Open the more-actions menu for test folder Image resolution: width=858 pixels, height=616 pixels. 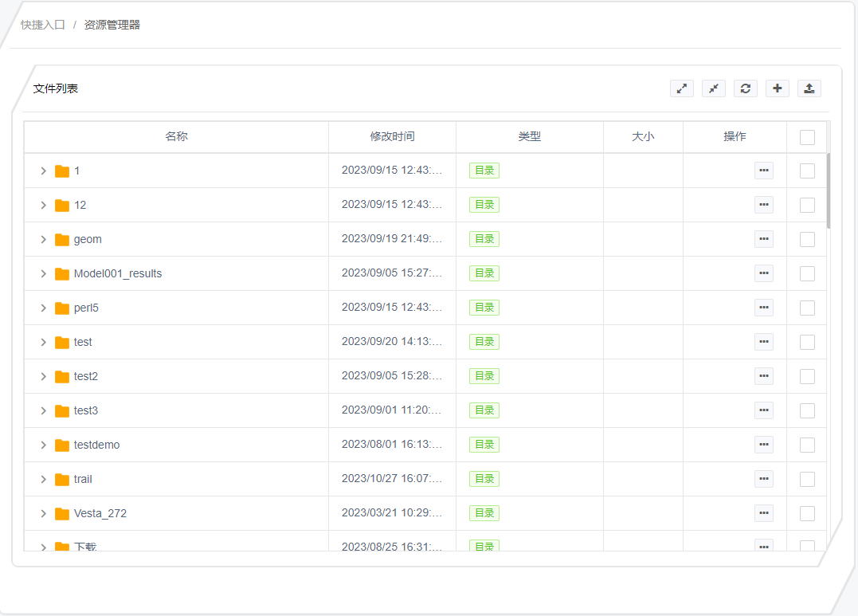764,342
